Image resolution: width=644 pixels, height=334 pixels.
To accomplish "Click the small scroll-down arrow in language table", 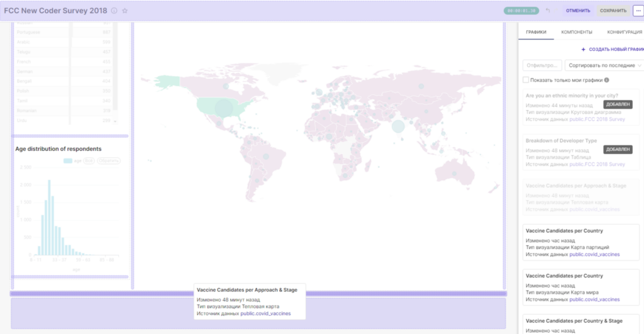I will (x=115, y=121).
